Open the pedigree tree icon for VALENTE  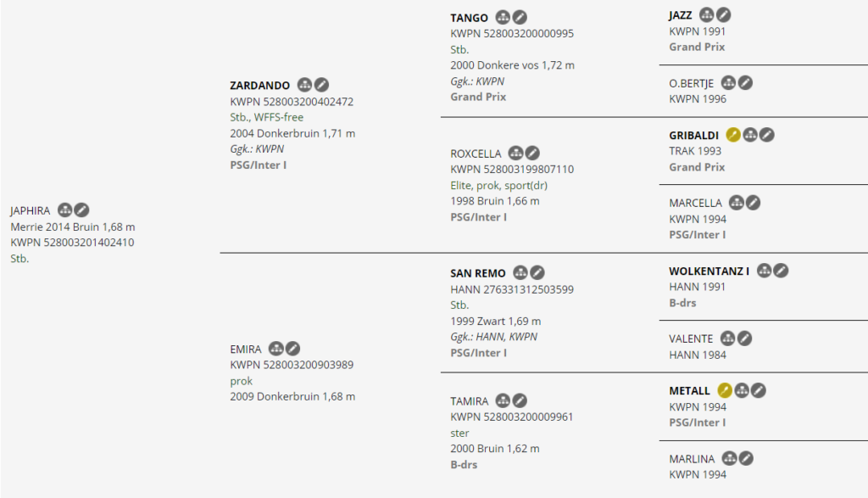[x=727, y=339]
